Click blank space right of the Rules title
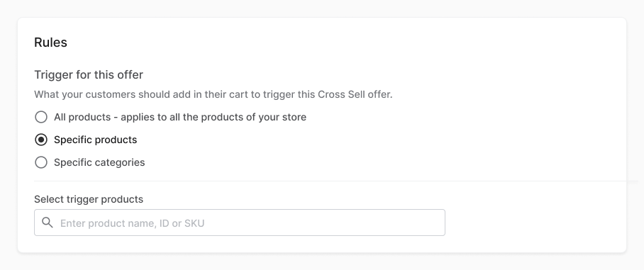The image size is (644, 270). point(328,43)
